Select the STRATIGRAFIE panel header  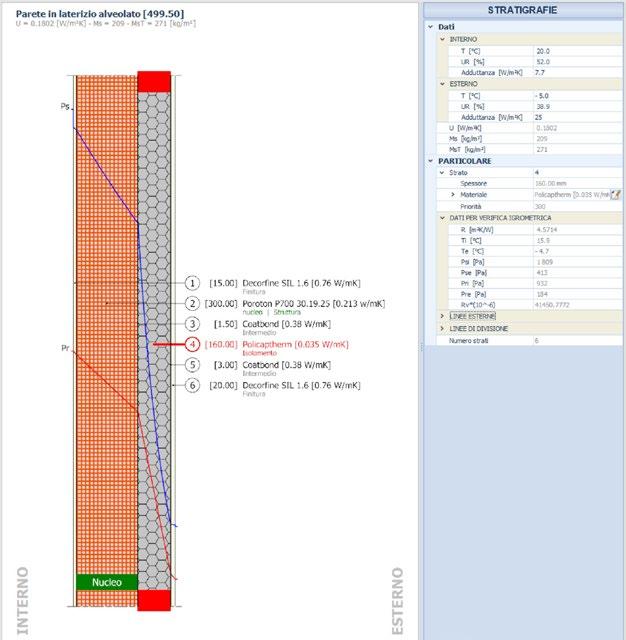point(523,10)
